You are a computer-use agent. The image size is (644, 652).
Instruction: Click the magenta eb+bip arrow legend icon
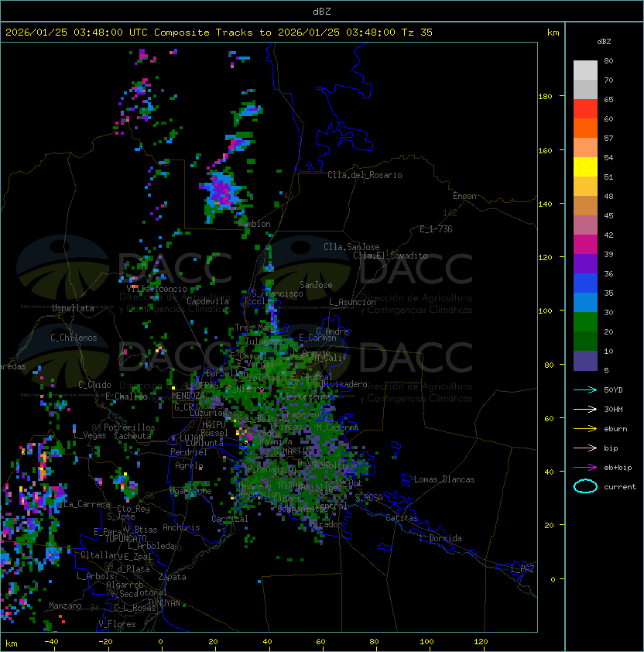pos(585,468)
